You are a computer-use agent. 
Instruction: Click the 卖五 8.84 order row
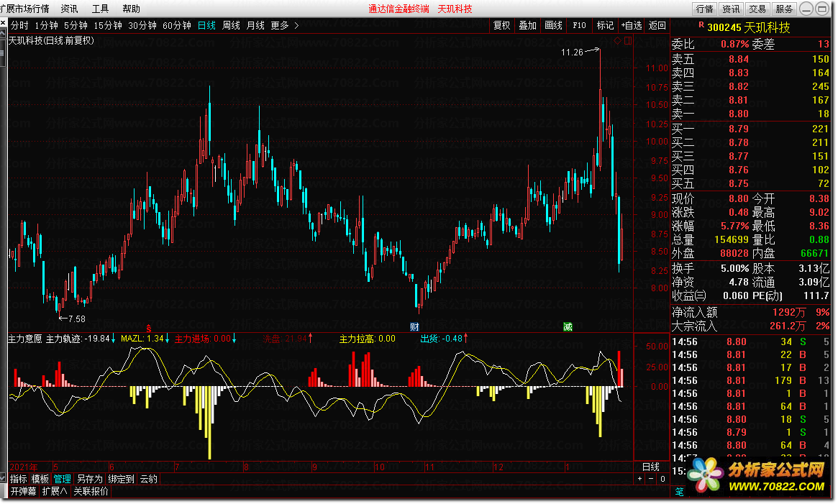(750, 59)
